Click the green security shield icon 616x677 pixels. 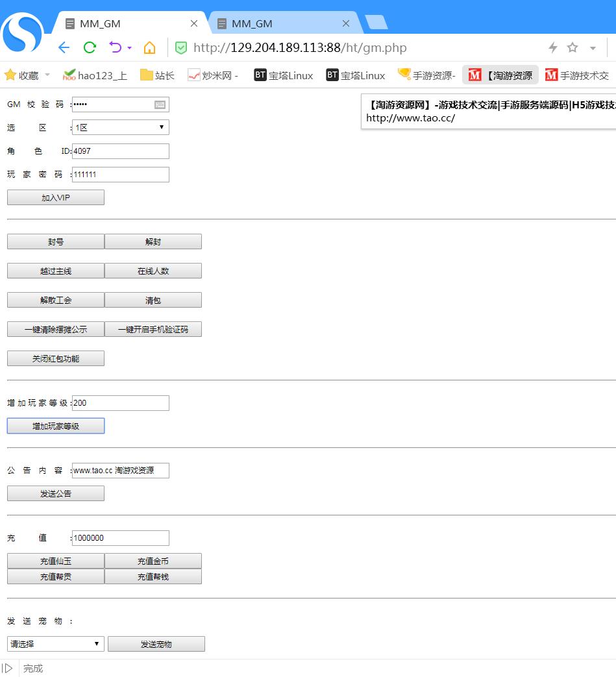click(181, 47)
